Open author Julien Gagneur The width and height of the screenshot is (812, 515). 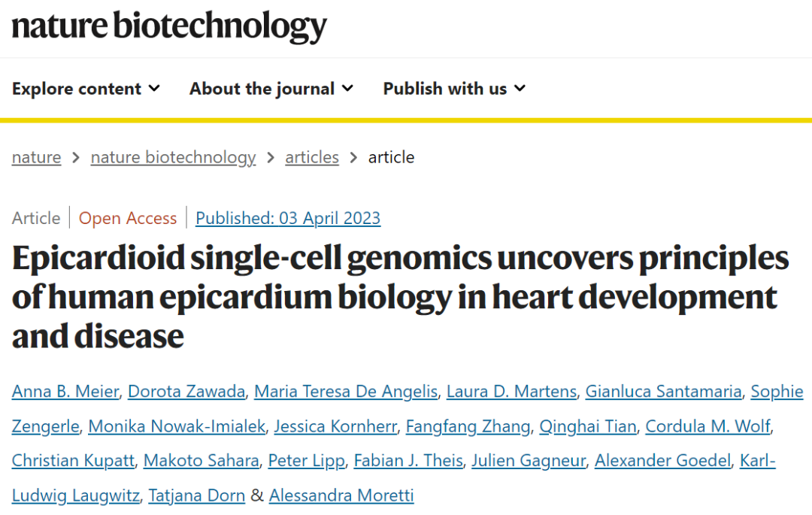pos(529,460)
